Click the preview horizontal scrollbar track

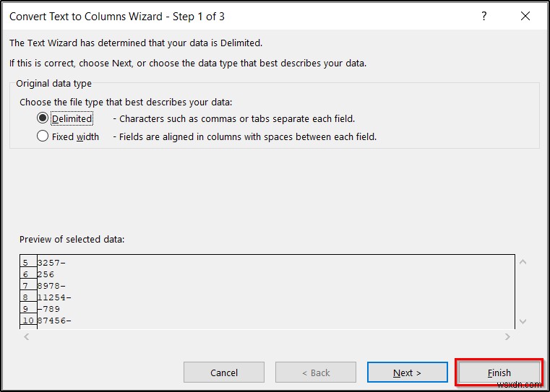pyautogui.click(x=267, y=336)
